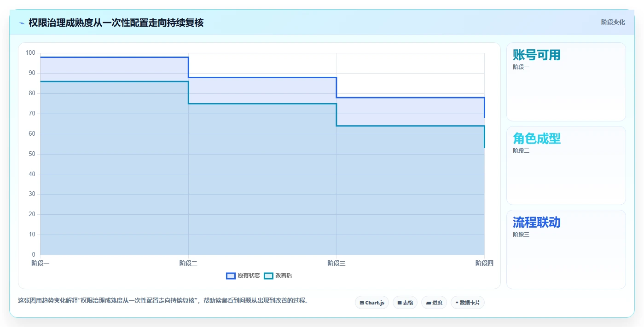This screenshot has width=644, height=327.
Task: Click the 进度 tag chip
Action: point(434,303)
